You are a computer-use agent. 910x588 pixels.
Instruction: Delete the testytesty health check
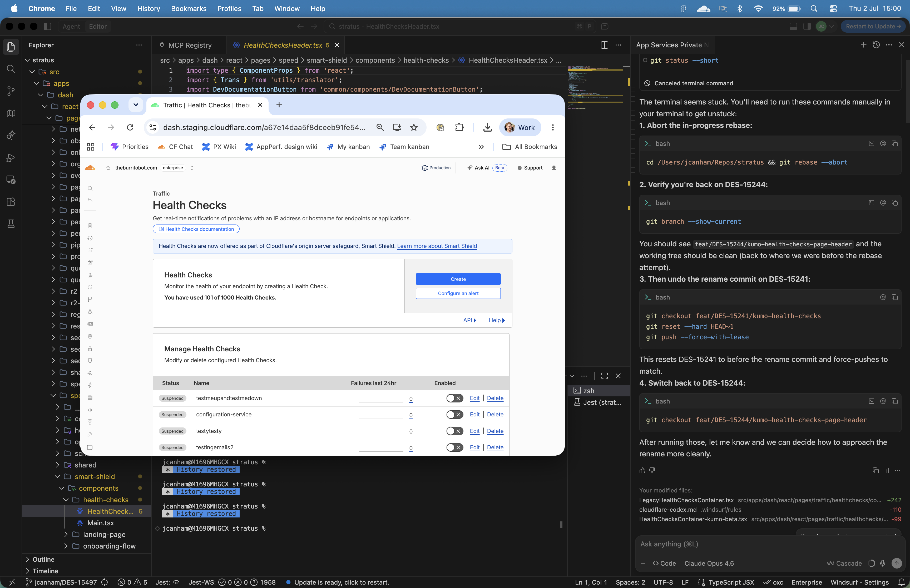click(495, 431)
